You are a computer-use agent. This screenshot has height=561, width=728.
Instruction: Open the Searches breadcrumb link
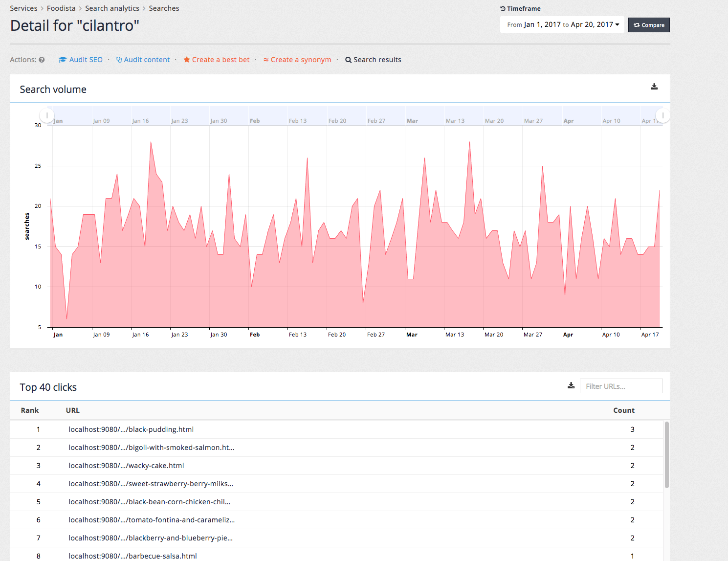point(164,8)
